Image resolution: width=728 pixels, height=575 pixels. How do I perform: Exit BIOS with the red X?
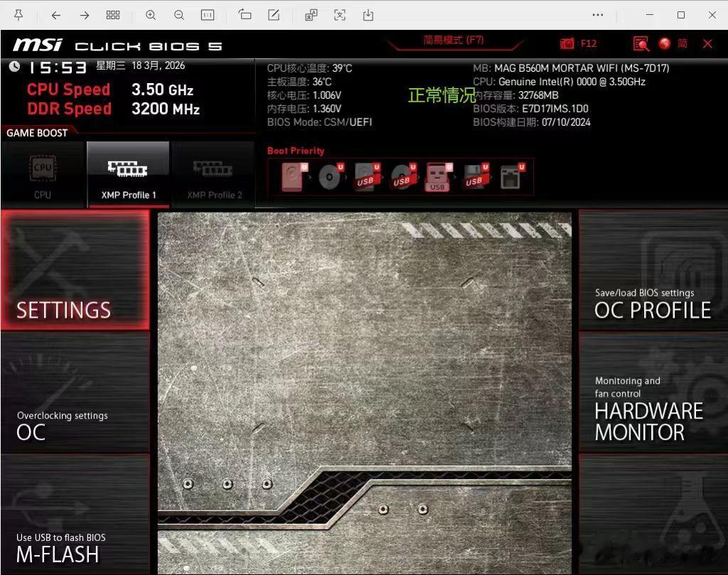(707, 43)
